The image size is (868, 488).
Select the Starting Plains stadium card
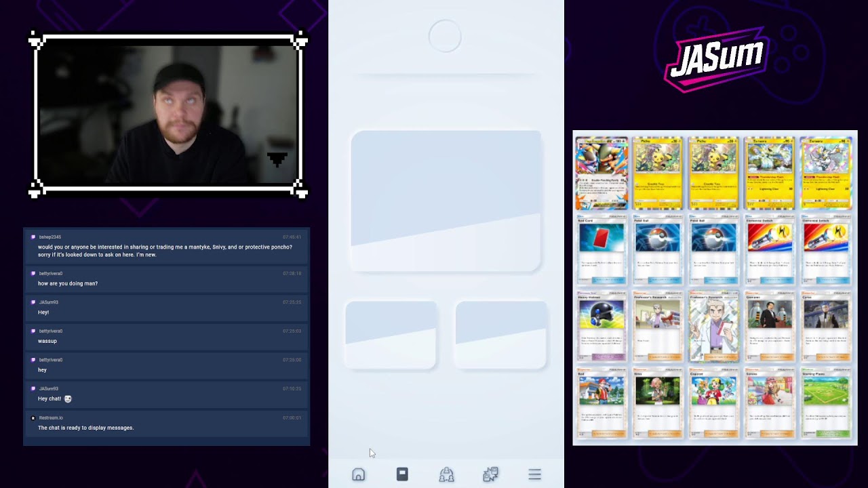(826, 404)
